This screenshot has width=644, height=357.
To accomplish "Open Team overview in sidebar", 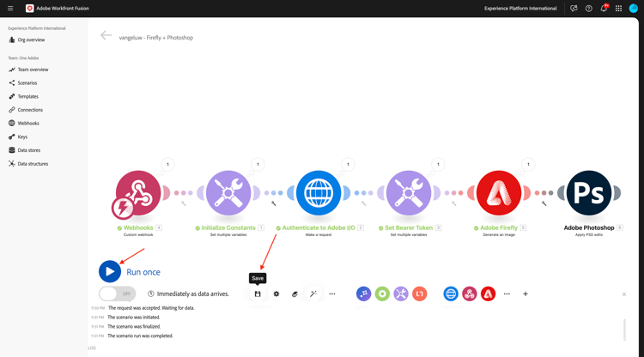I will pos(28,70).
